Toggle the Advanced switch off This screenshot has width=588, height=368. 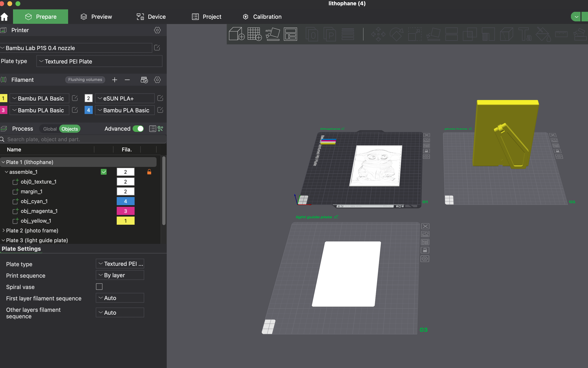click(x=138, y=128)
